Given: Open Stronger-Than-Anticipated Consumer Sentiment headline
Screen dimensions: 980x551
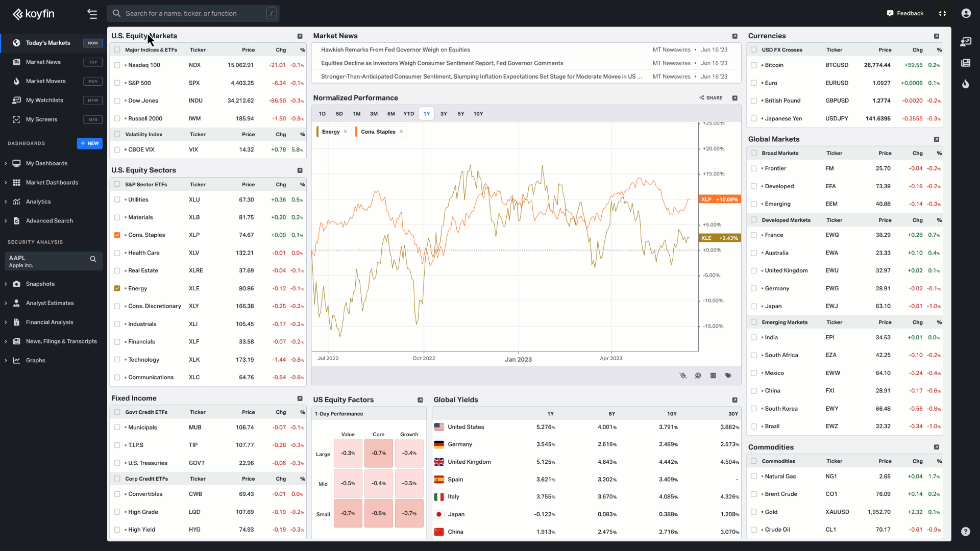Looking at the screenshot, I should pyautogui.click(x=481, y=77).
